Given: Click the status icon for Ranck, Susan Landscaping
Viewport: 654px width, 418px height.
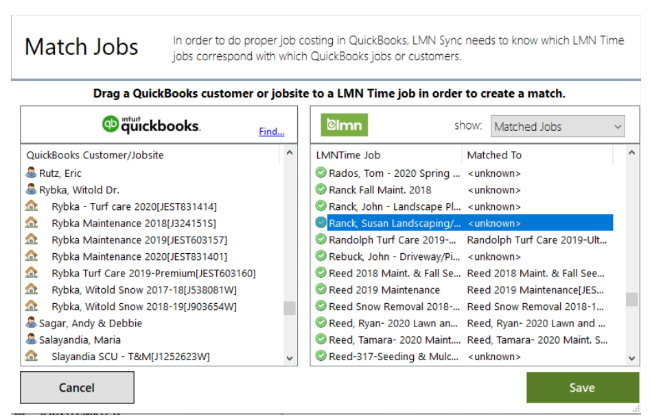Looking at the screenshot, I should click(321, 222).
